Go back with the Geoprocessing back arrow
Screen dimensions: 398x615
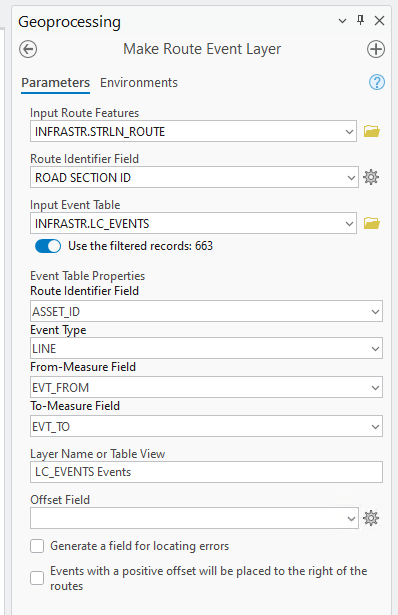(28, 49)
